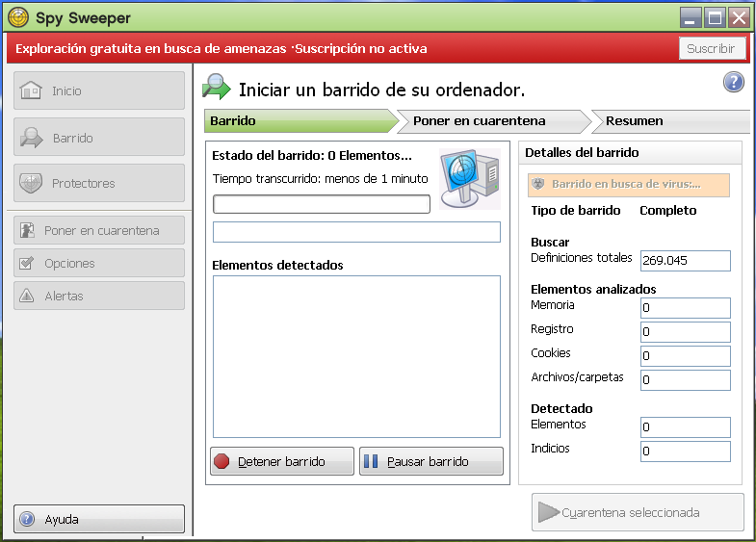Viewport: 756px width, 542px height.
Task: Click the 'Detalles del barrido' header
Action: point(630,153)
